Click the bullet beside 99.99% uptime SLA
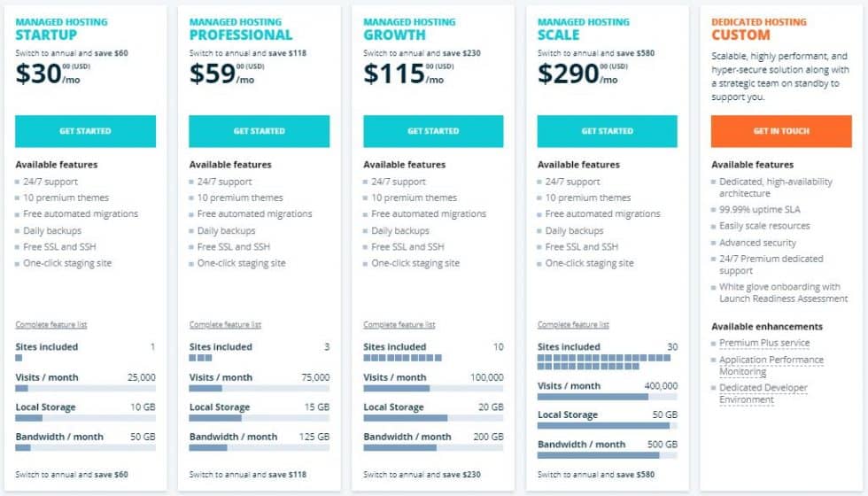 tap(714, 210)
